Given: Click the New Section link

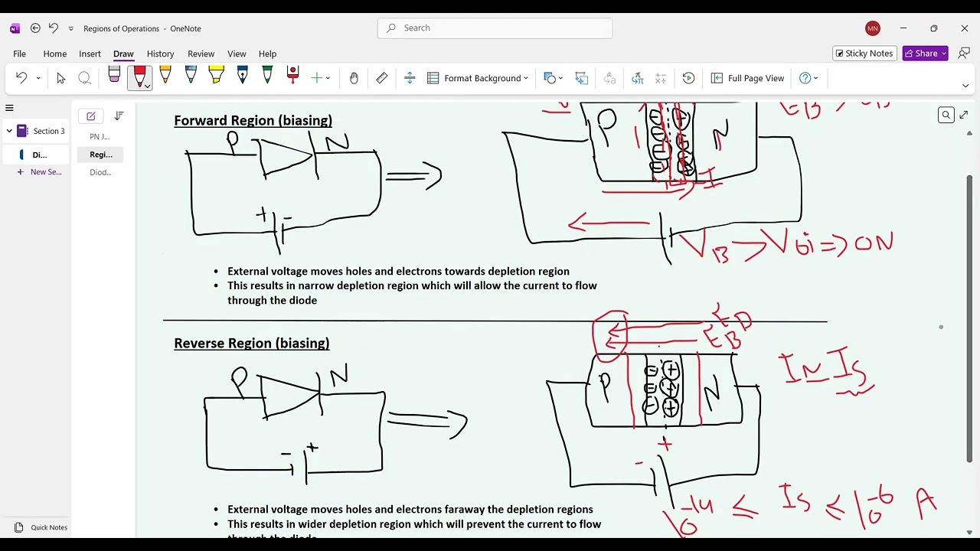Looking at the screenshot, I should click(x=39, y=172).
